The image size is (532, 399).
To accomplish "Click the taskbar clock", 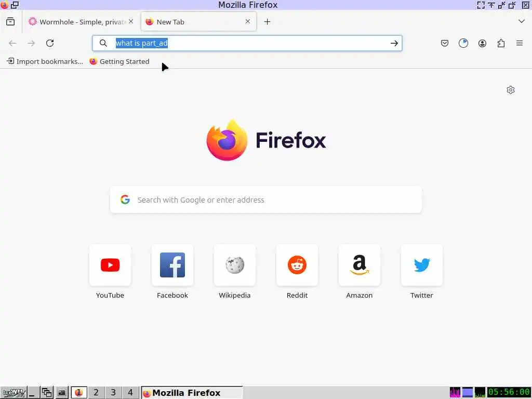I will click(509, 393).
